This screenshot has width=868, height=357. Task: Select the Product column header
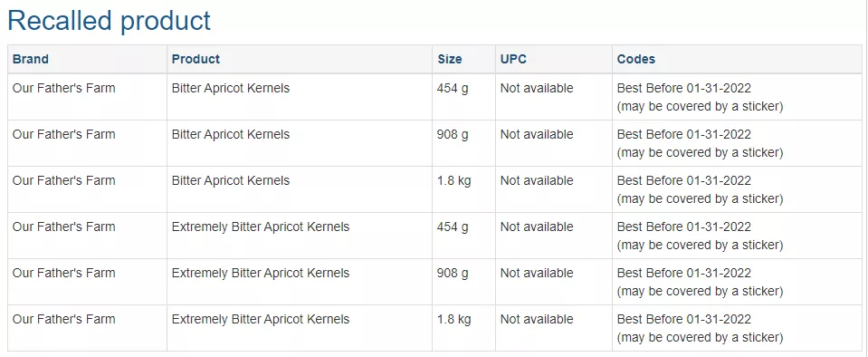point(196,59)
